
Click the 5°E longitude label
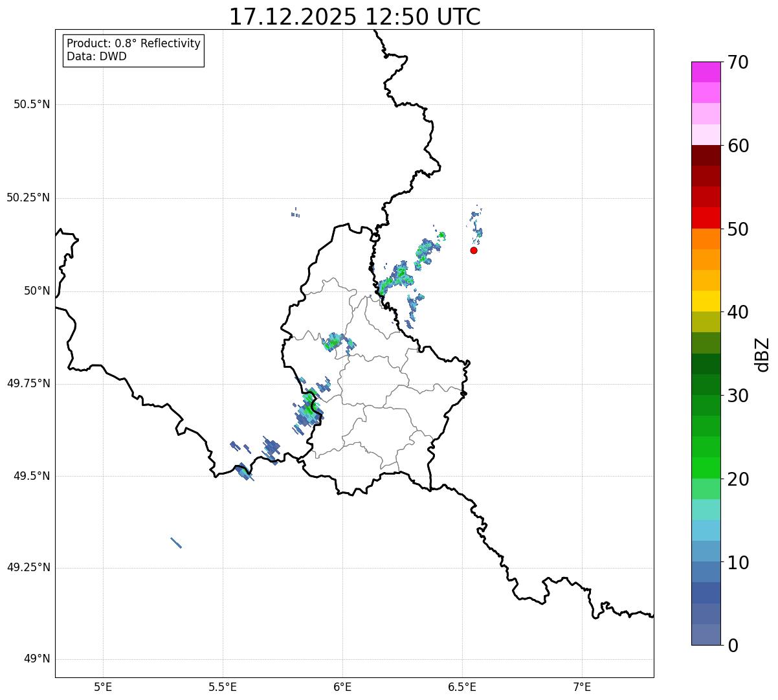coord(103,686)
